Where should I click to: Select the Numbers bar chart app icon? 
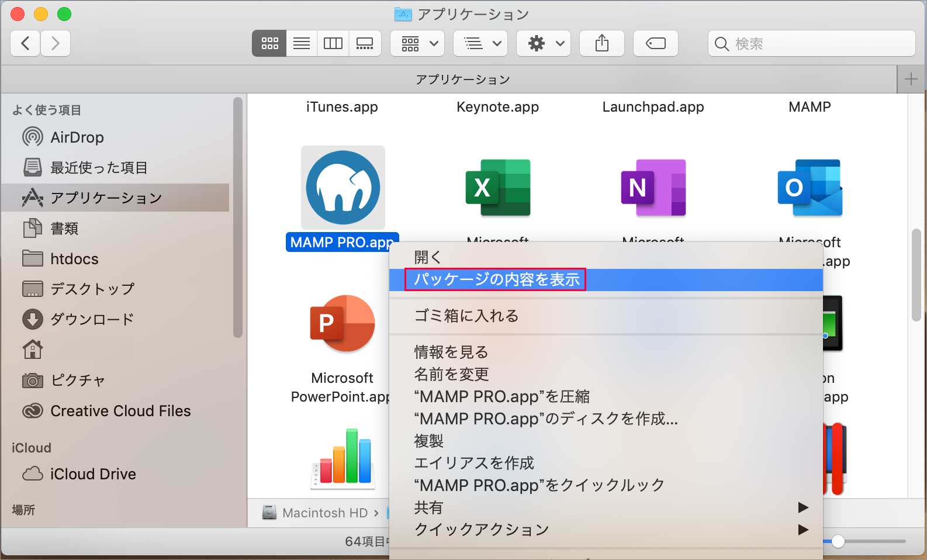[x=343, y=459]
